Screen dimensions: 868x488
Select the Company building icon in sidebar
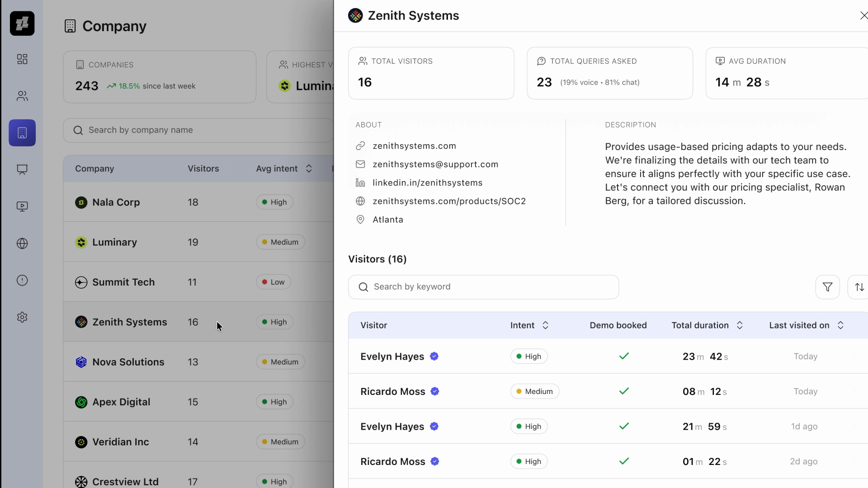pyautogui.click(x=22, y=133)
